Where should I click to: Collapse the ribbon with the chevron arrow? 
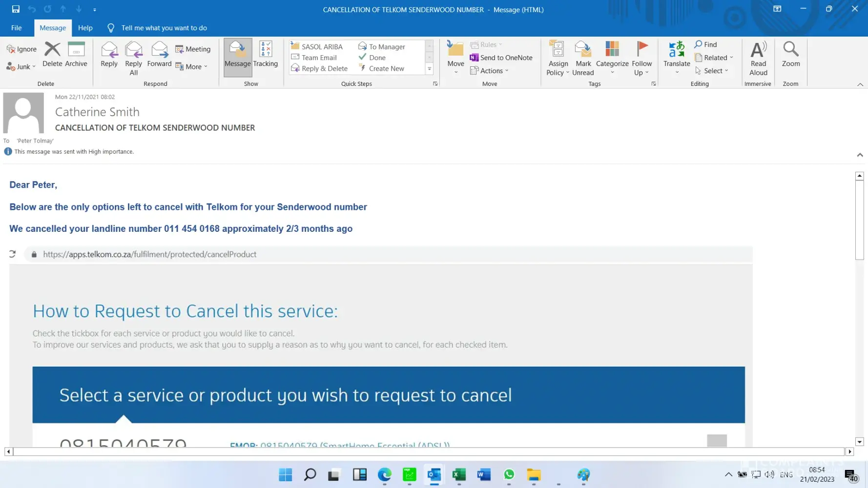[860, 84]
